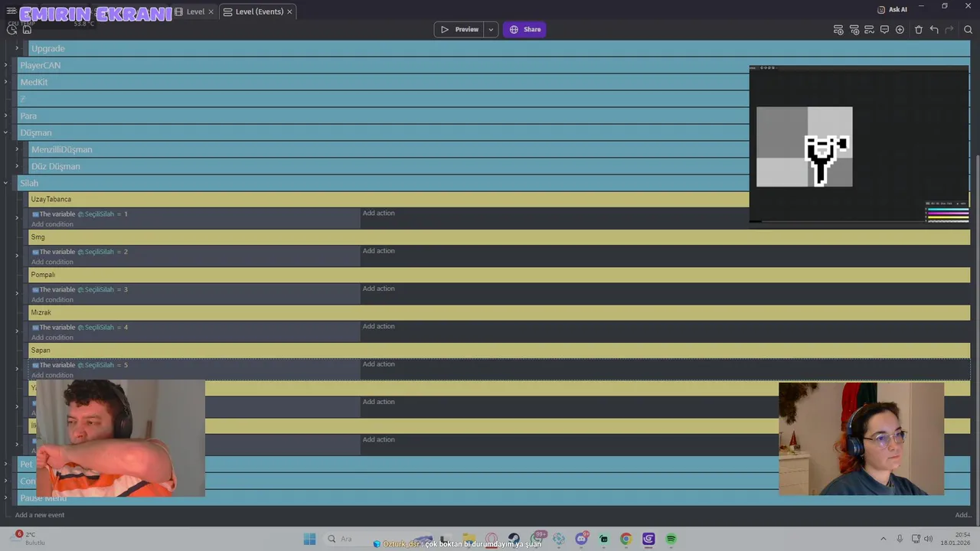Expand the PlayerCAN event group
This screenshot has width=980, height=551.
click(5, 65)
